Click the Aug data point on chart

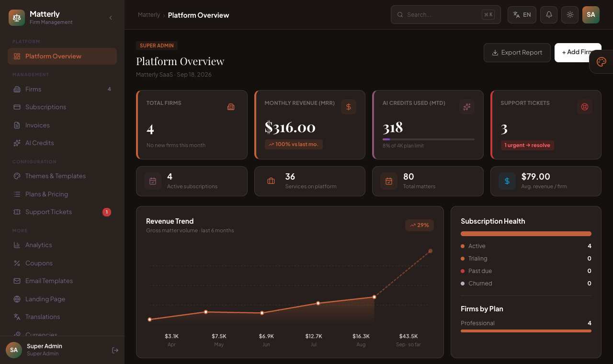coord(374,297)
